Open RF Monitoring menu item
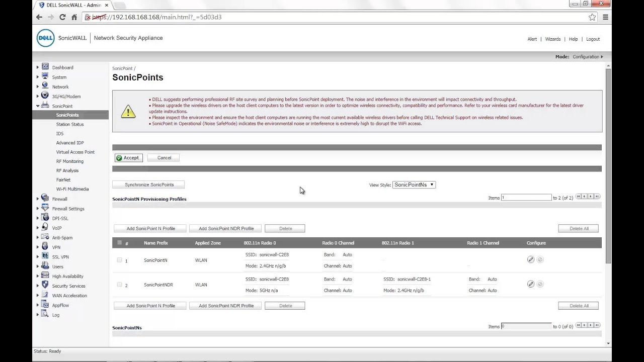Image resolution: width=644 pixels, height=362 pixels. pos(70,161)
